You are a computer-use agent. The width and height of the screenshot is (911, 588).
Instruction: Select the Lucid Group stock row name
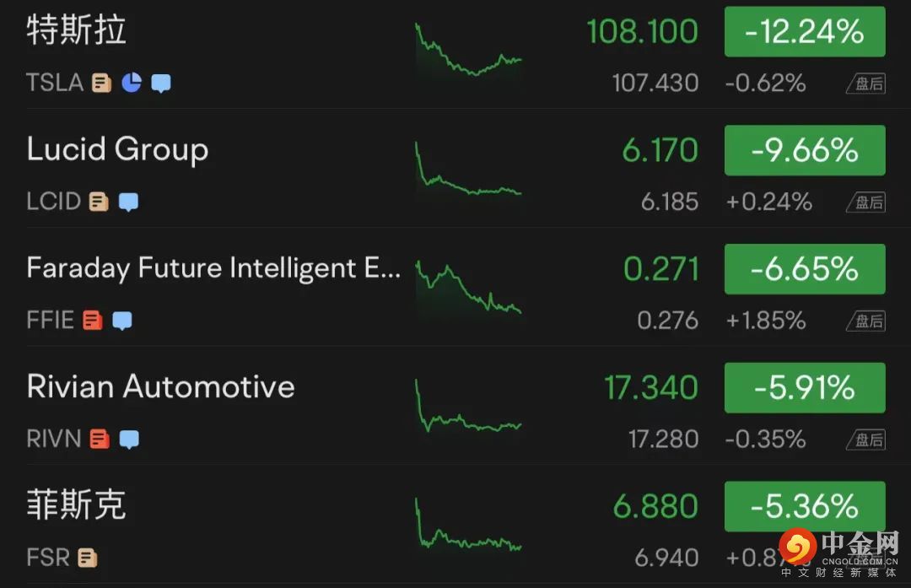[117, 149]
